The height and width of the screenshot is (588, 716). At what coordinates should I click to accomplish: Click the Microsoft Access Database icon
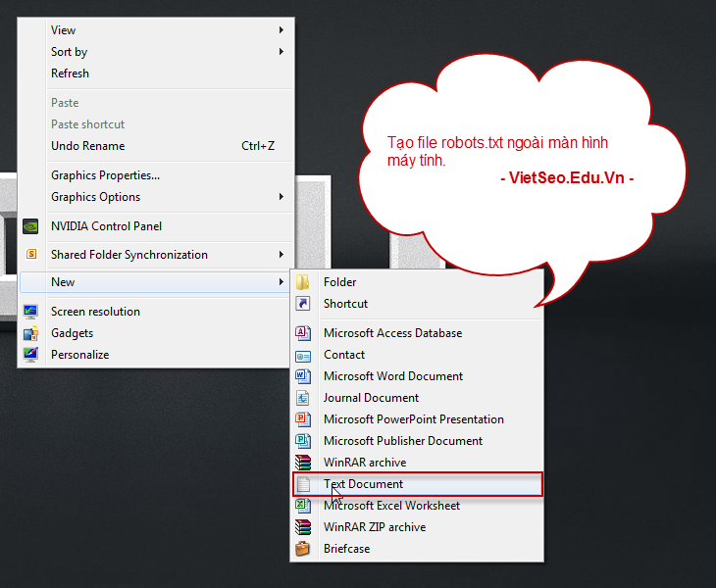[304, 333]
